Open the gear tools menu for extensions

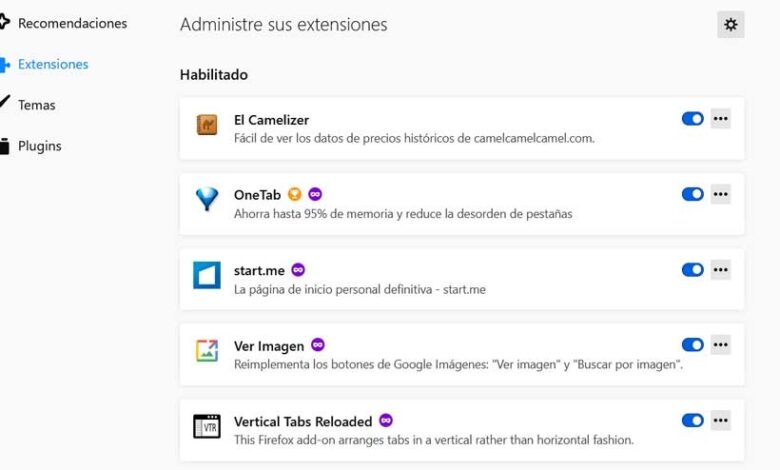[731, 25]
